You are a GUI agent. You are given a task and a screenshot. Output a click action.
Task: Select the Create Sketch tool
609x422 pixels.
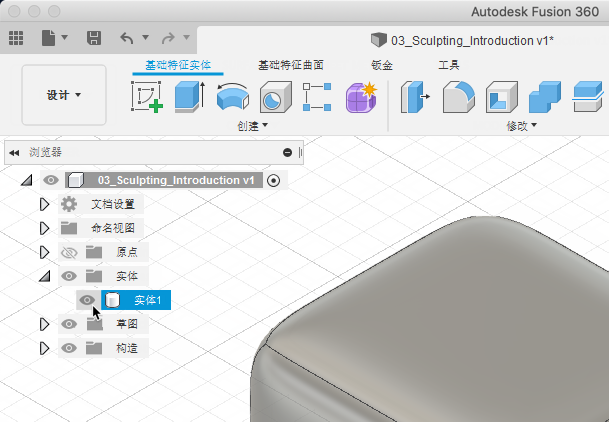(x=146, y=97)
